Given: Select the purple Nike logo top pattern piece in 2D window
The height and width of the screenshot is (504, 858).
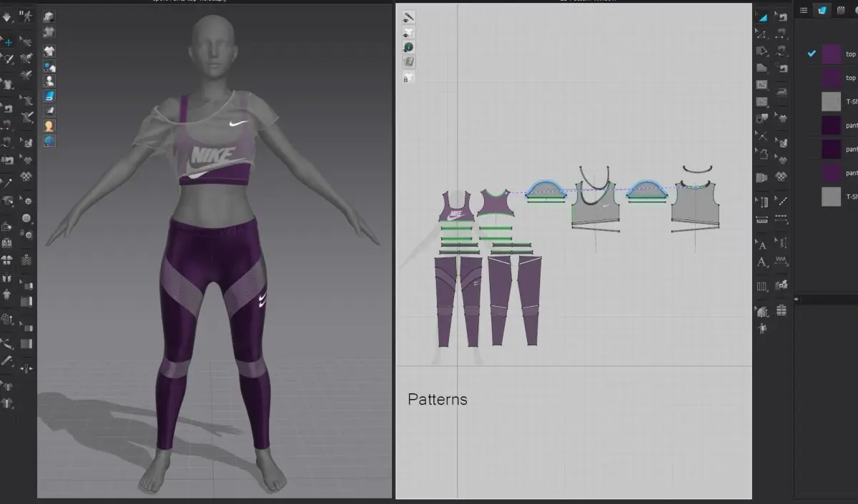Looking at the screenshot, I should [x=455, y=207].
